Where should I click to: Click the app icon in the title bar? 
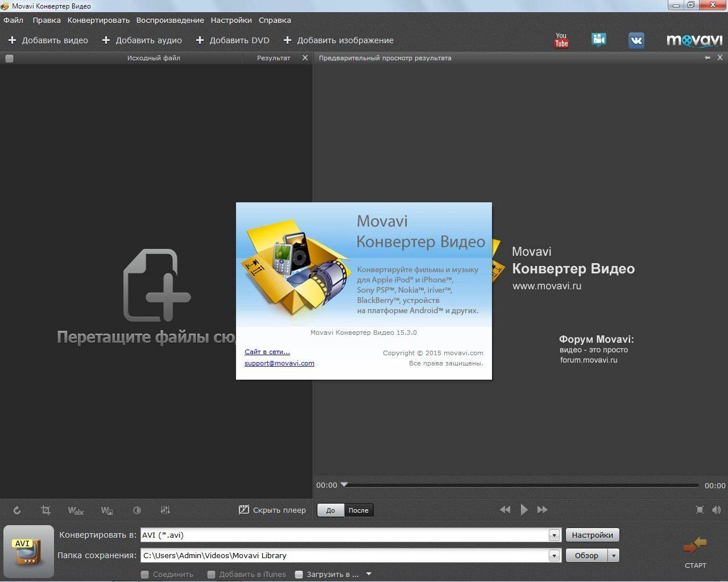click(x=5, y=6)
